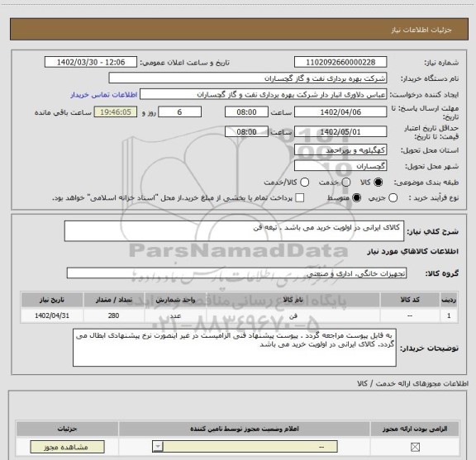Choose the جزیی purchase type radio
Image resolution: width=476 pixels, height=460 pixels.
393,198
